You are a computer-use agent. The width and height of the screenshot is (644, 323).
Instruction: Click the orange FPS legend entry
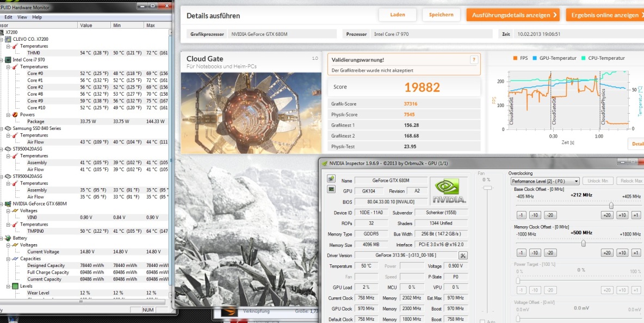pos(521,58)
